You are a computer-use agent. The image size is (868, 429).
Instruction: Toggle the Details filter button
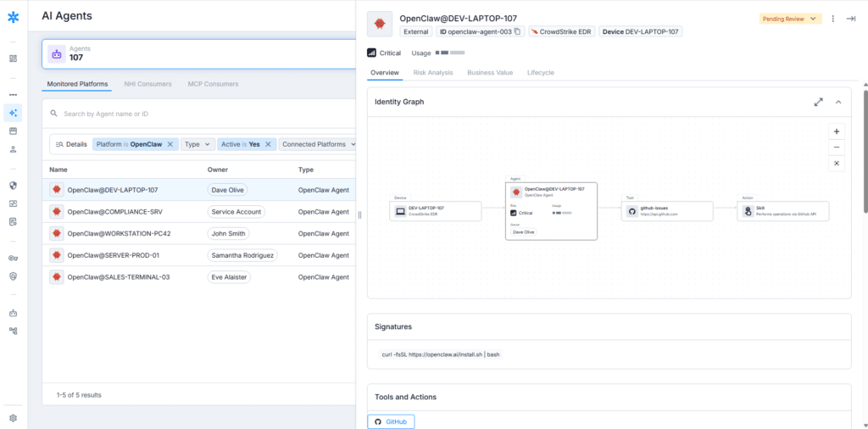coord(71,144)
